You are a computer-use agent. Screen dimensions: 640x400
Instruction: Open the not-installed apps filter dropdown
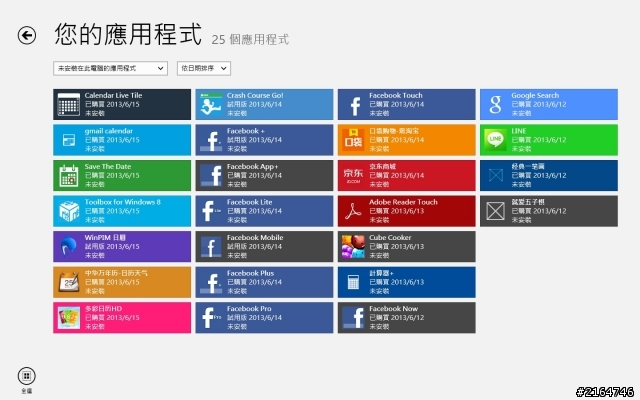(x=110, y=69)
